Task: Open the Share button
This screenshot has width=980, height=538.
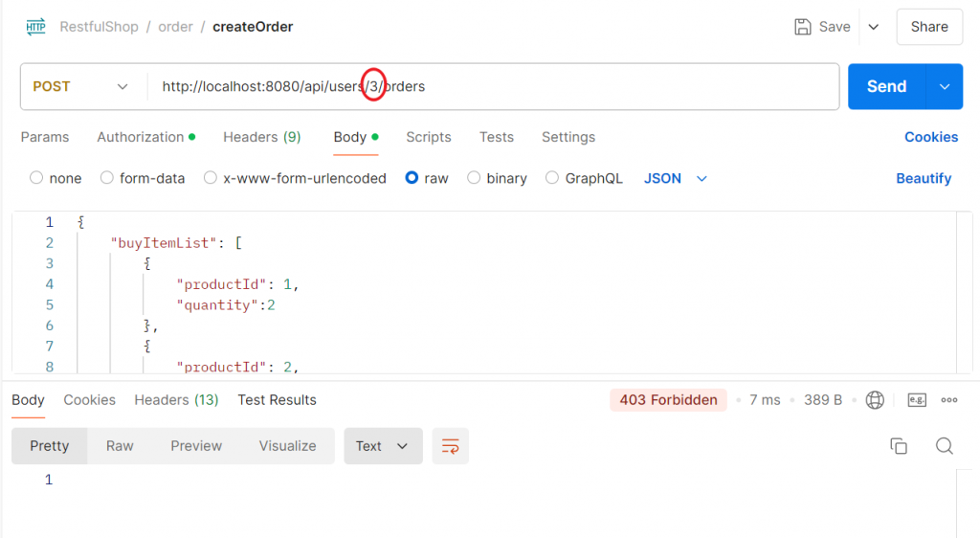Action: pyautogui.click(x=928, y=27)
